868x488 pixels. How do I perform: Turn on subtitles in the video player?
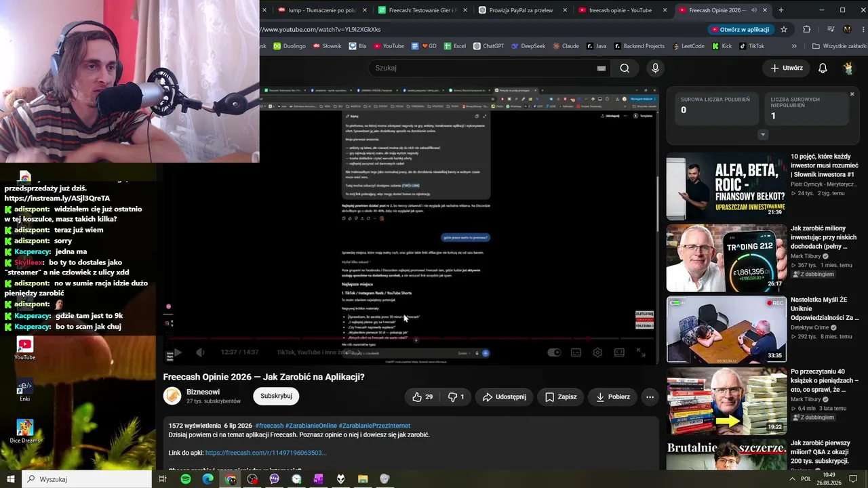point(576,352)
